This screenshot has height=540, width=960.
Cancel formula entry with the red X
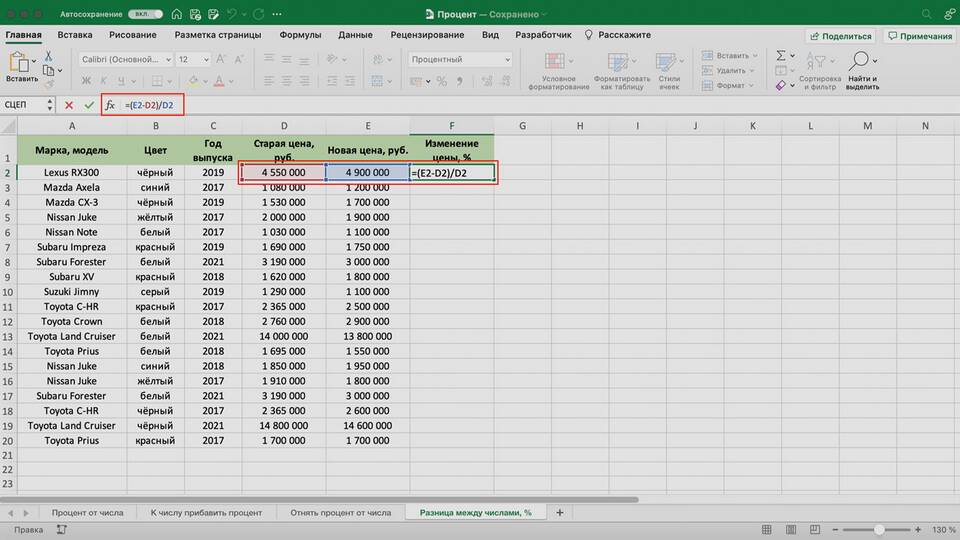coord(69,105)
